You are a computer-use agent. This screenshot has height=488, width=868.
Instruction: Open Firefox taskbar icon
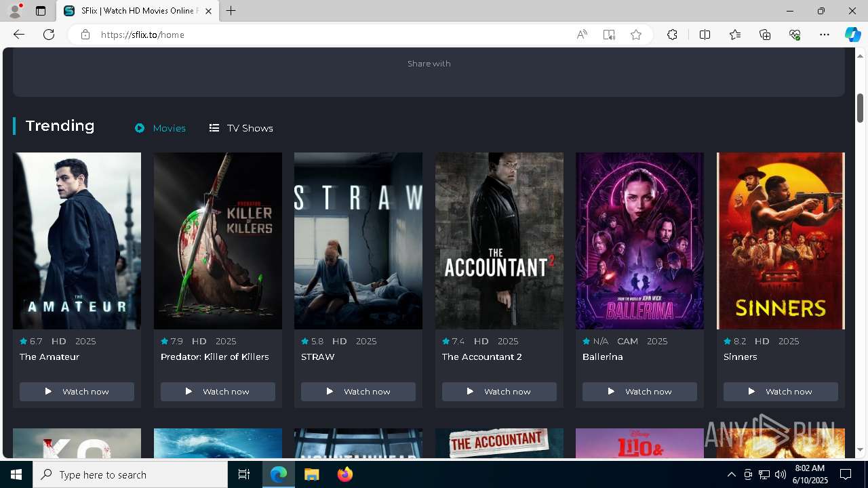point(345,474)
